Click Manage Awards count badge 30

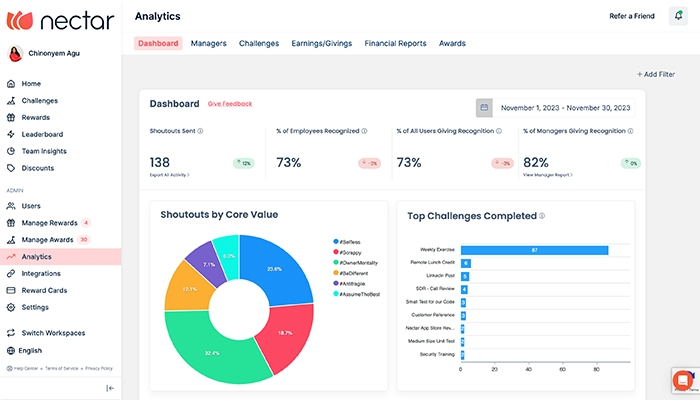83,239
